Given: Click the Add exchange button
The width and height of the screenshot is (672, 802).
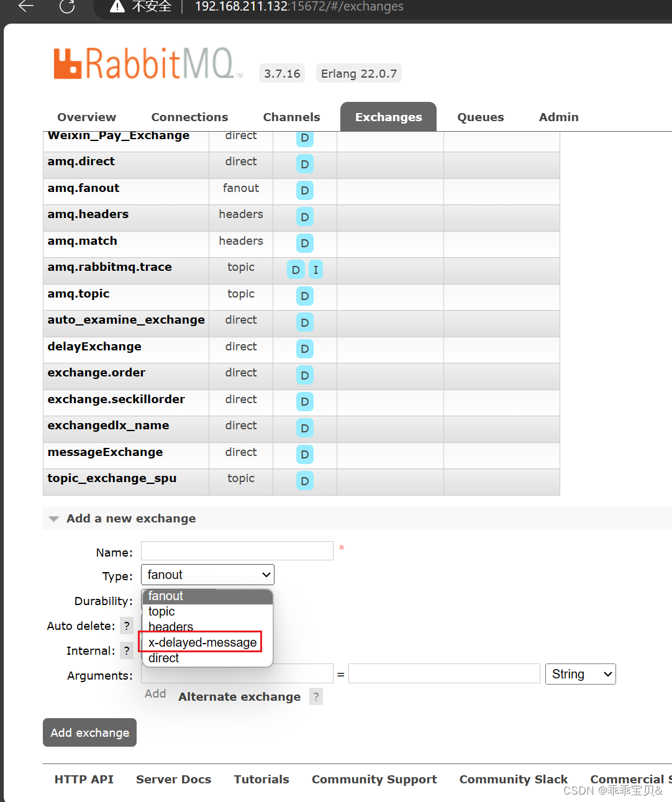Looking at the screenshot, I should click(89, 732).
